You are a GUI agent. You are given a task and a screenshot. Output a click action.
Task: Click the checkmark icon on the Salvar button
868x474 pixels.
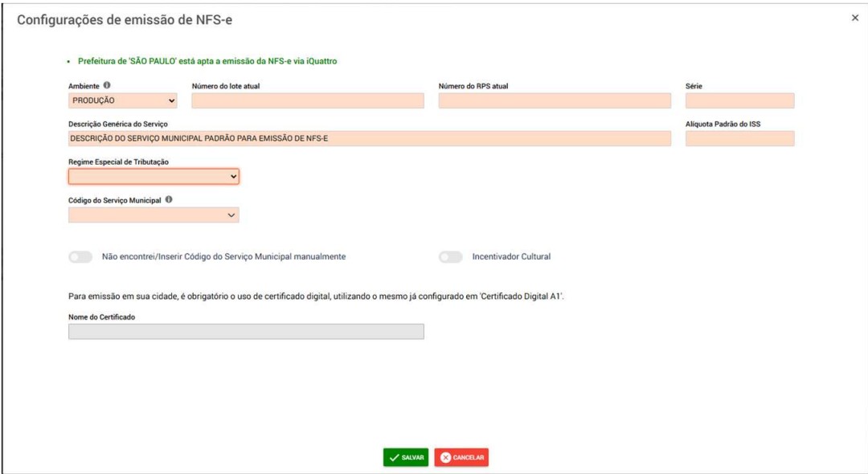394,457
